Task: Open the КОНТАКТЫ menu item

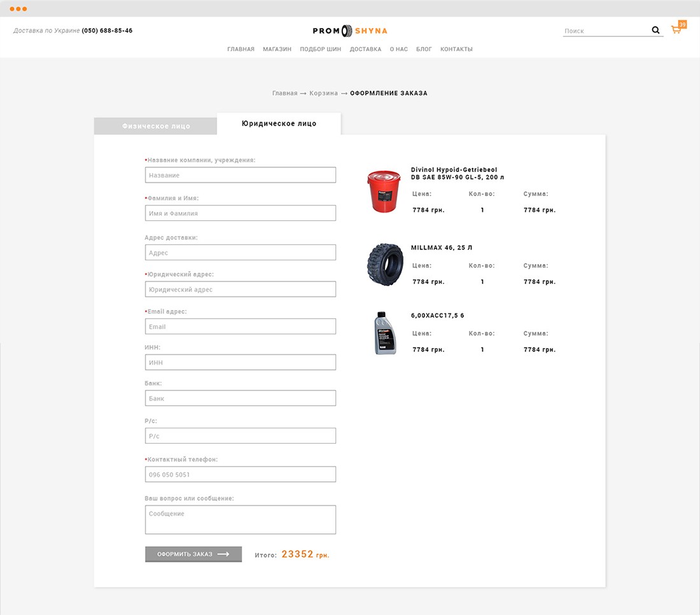Action: pos(456,49)
